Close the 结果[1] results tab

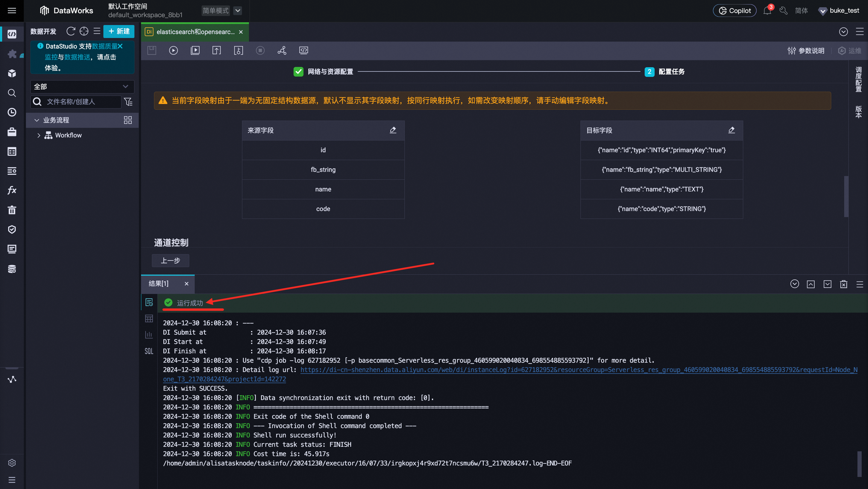click(186, 284)
